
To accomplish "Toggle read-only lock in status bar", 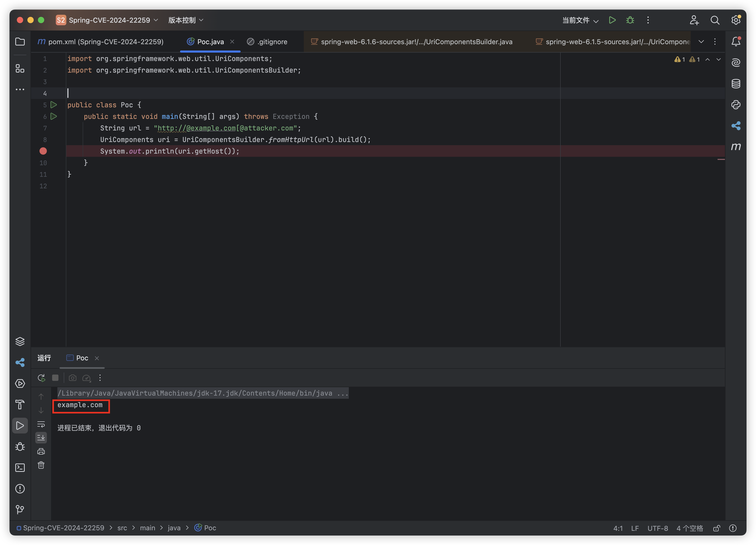I will click(716, 528).
